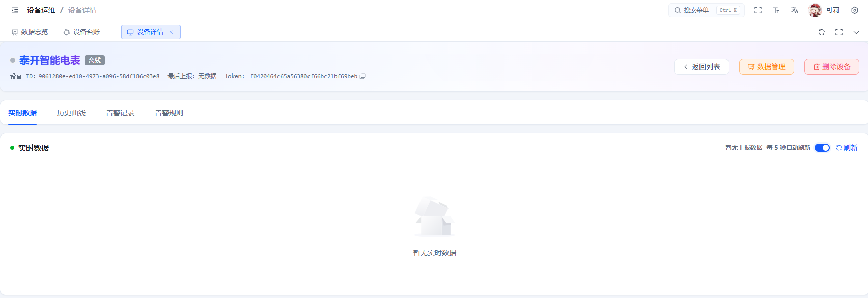The height and width of the screenshot is (298, 868).
Task: Open the 告警记录 tab
Action: (120, 113)
